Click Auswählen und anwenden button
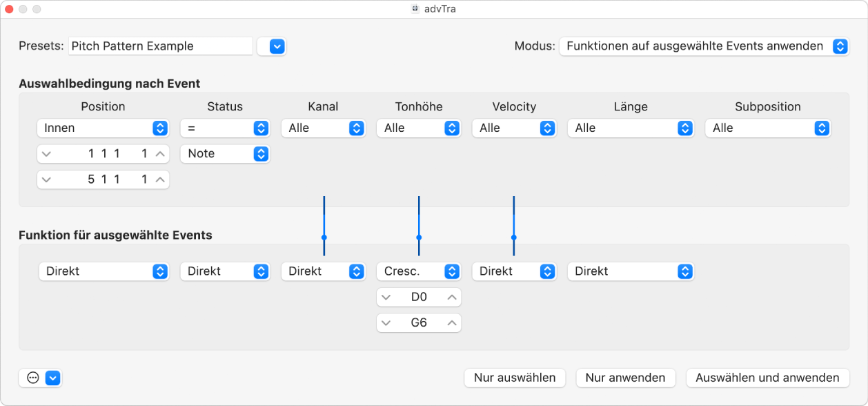Screen dimensions: 868x406 point(767,378)
